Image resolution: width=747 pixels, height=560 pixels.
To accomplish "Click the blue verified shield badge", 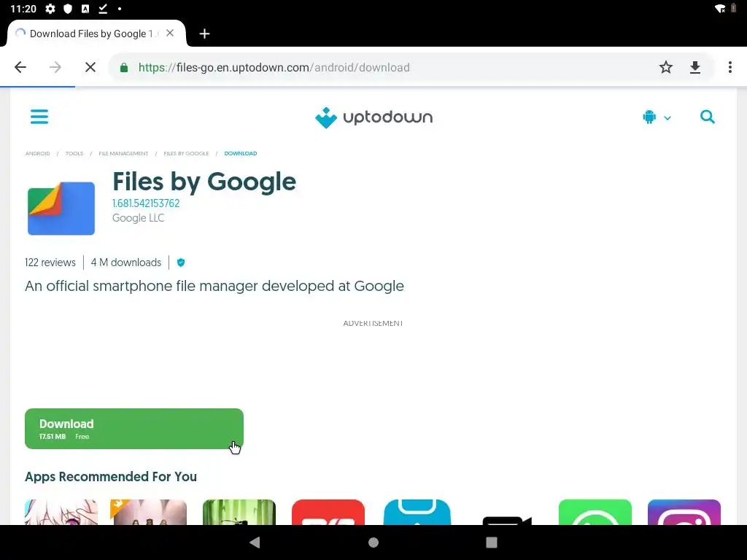I will (x=181, y=262).
